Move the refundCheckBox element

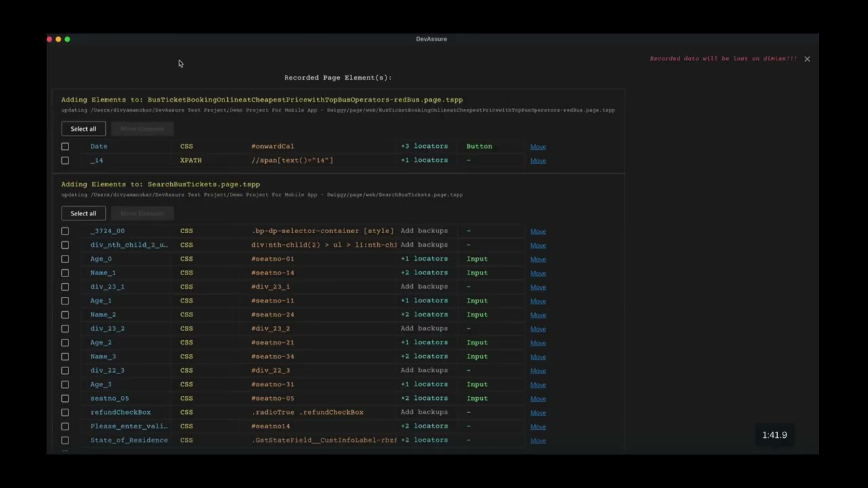[538, 413]
